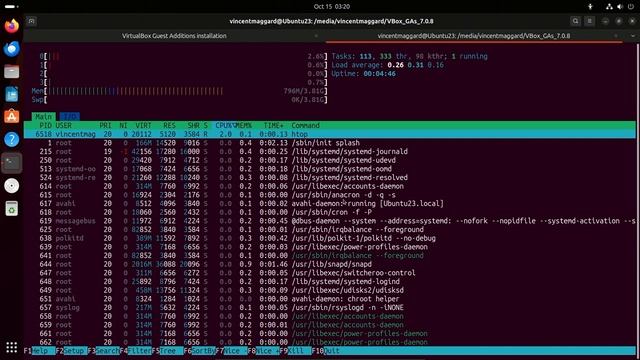Sort by the Command column header
Image resolution: width=640 pixels, height=360 pixels.
(305, 125)
